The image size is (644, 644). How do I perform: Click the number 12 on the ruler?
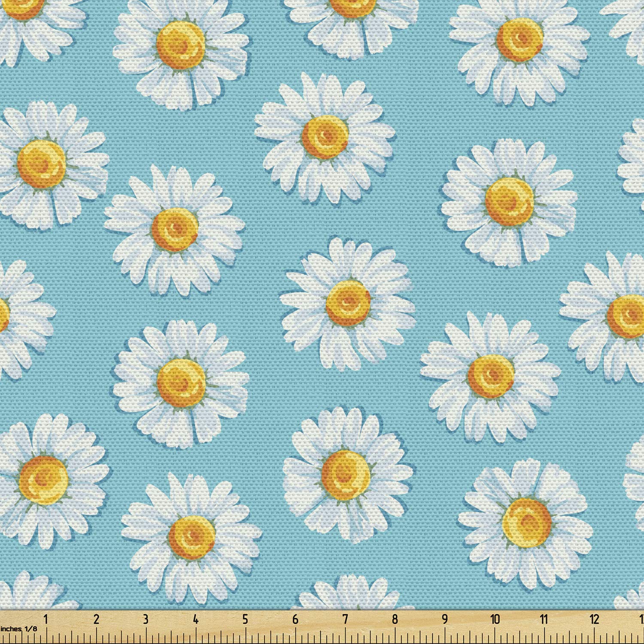(595, 619)
